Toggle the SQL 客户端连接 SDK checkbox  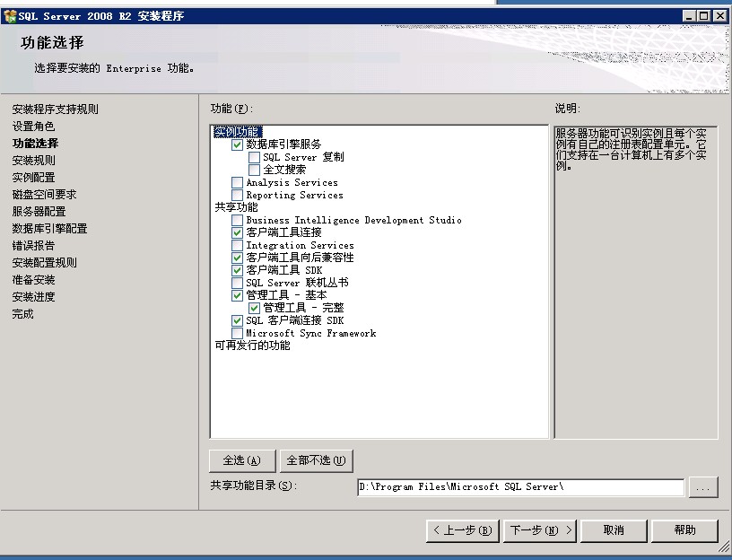point(237,320)
